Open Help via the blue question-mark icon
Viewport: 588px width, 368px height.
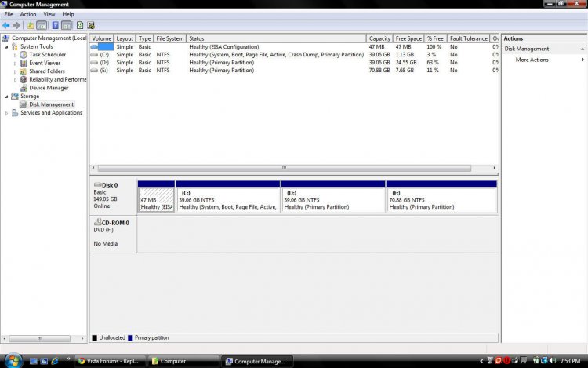(x=55, y=26)
